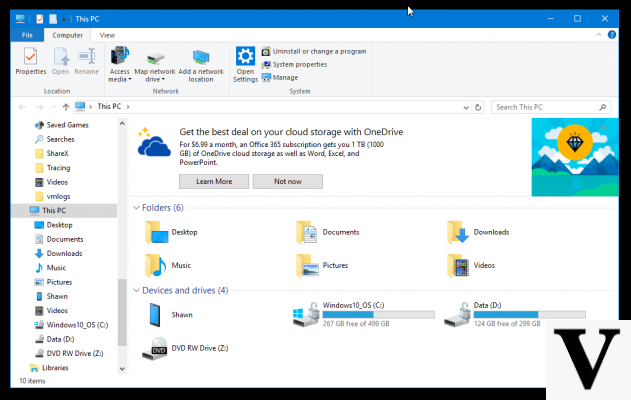The width and height of the screenshot is (631, 400).
Task: Collapse the Folders (6) section
Action: (x=136, y=208)
